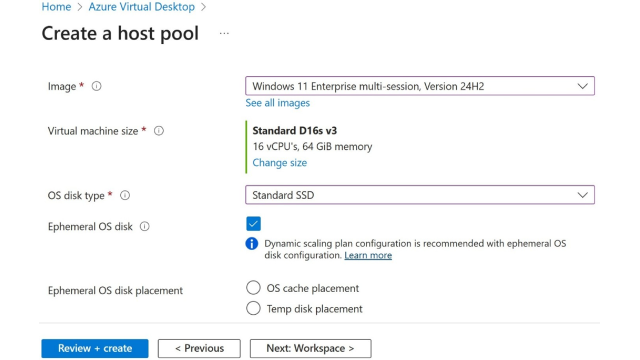Select OS cache placement option

coord(253,288)
